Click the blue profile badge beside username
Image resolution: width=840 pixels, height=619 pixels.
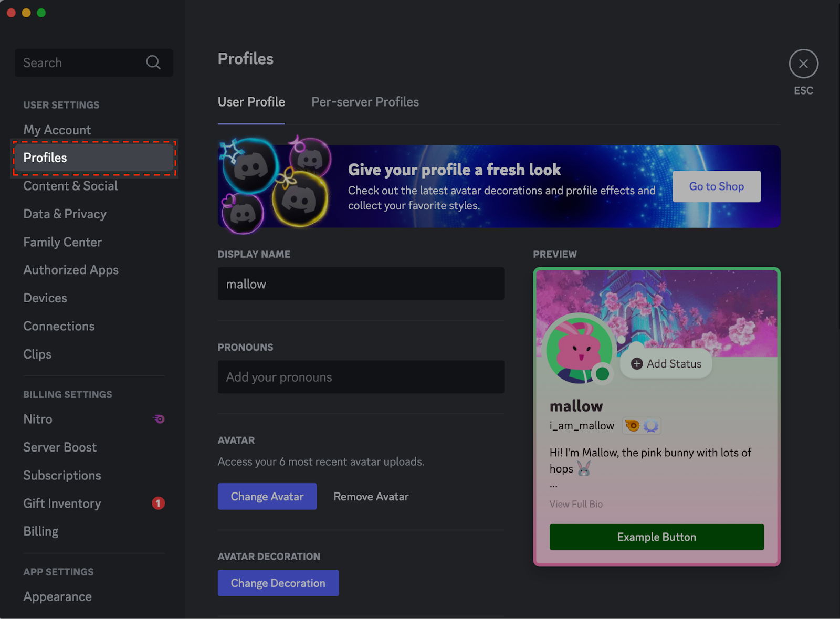coord(651,425)
